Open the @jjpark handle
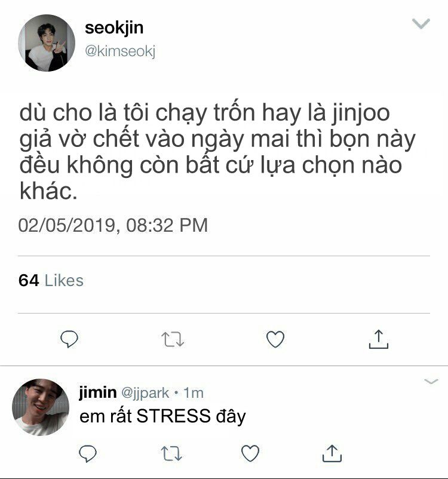 coord(145,393)
